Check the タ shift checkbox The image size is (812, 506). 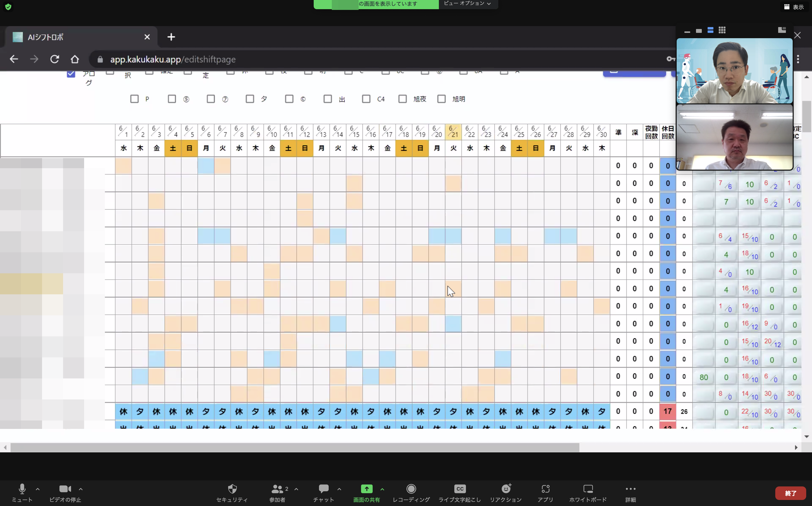(250, 99)
